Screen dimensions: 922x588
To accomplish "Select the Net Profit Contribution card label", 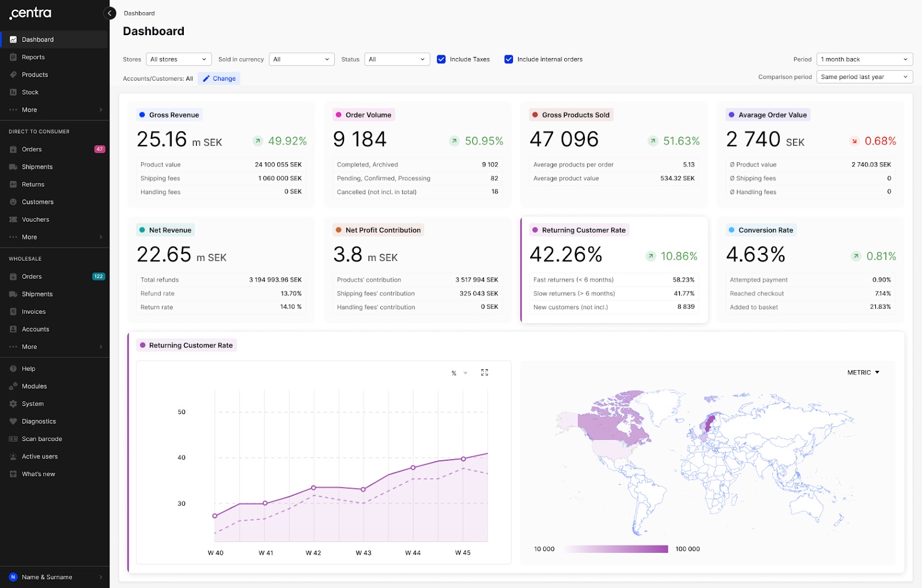I will [379, 230].
